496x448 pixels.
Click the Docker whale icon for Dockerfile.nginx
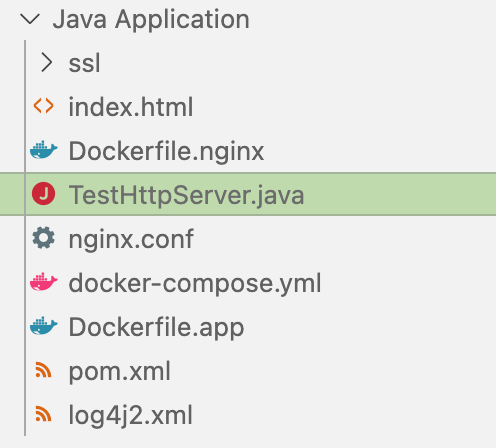tap(44, 150)
